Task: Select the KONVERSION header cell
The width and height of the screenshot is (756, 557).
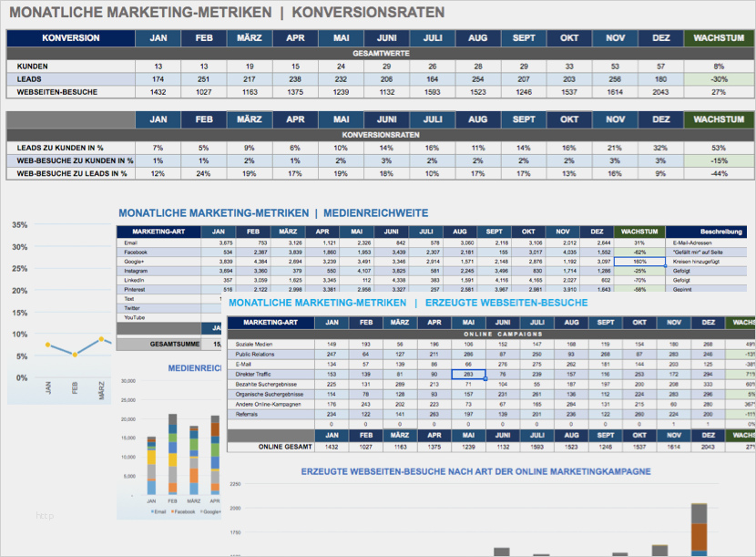Action: tap(71, 38)
